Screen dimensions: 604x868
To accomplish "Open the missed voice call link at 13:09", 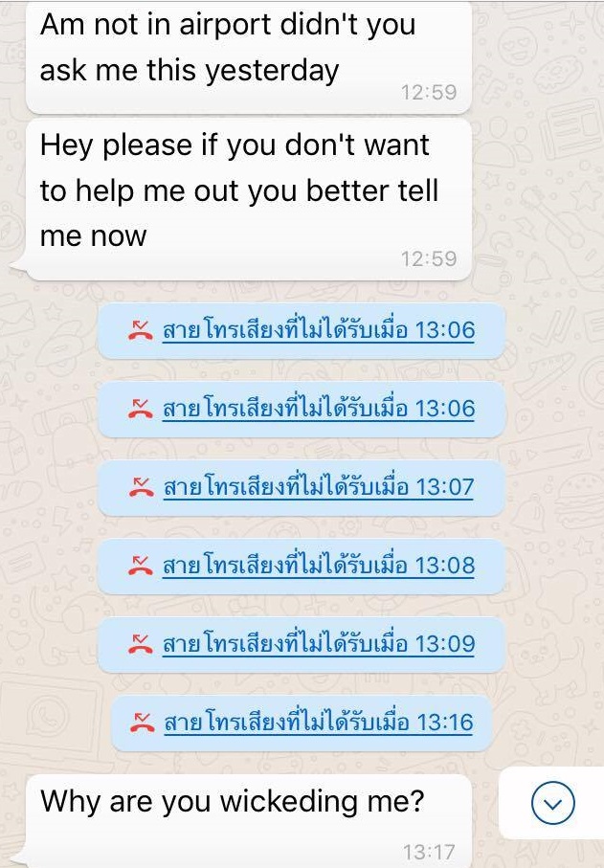I will pos(319,644).
